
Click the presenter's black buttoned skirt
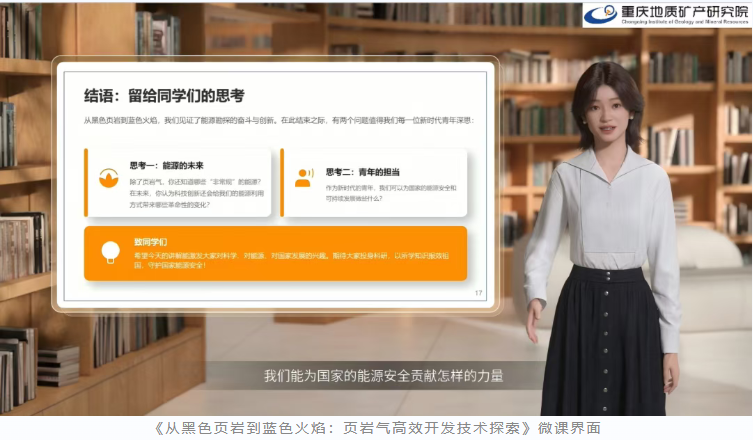pyautogui.click(x=605, y=341)
